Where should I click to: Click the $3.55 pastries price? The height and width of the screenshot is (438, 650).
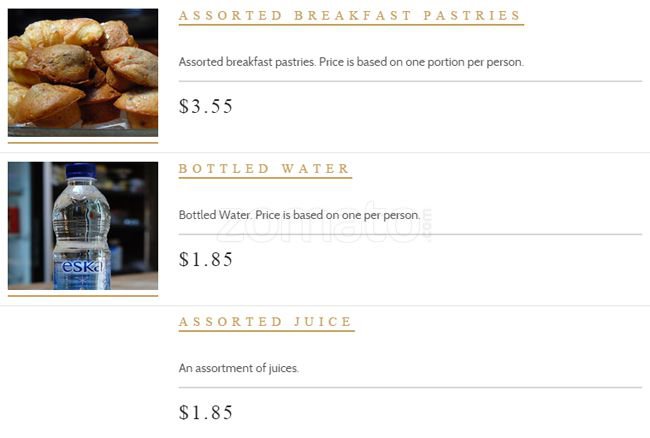point(206,106)
